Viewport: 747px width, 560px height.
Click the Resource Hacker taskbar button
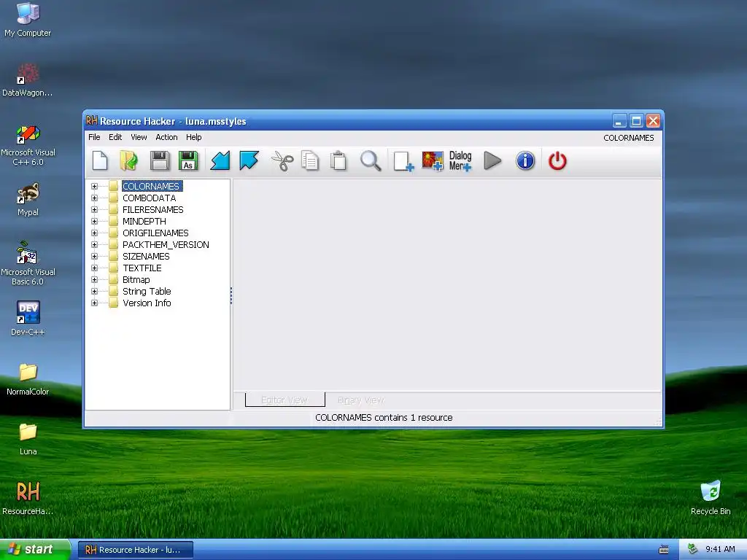coord(136,550)
